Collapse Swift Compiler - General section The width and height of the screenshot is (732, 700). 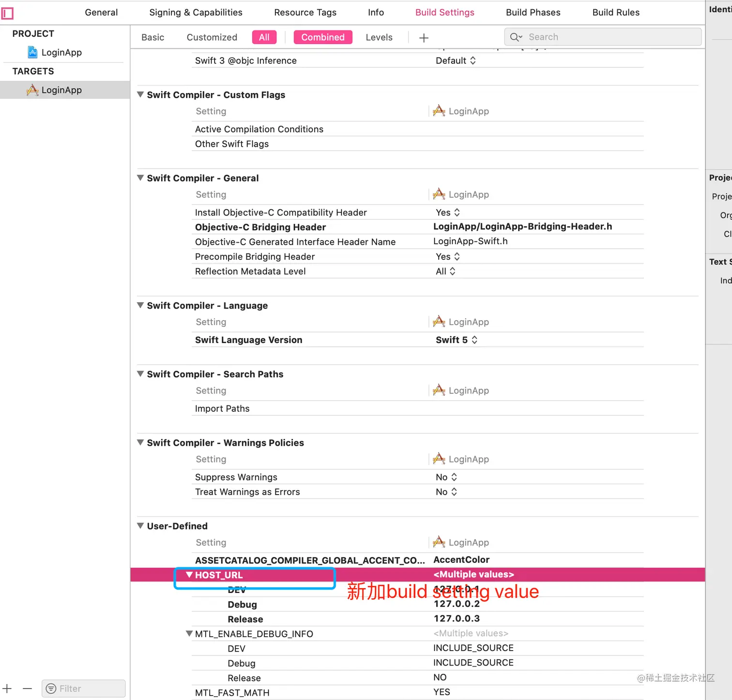(140, 178)
